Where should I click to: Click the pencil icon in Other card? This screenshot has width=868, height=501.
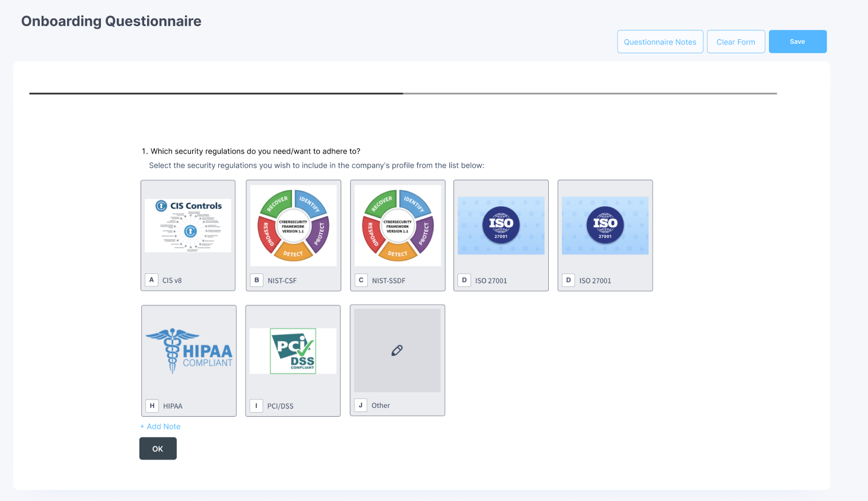point(398,350)
